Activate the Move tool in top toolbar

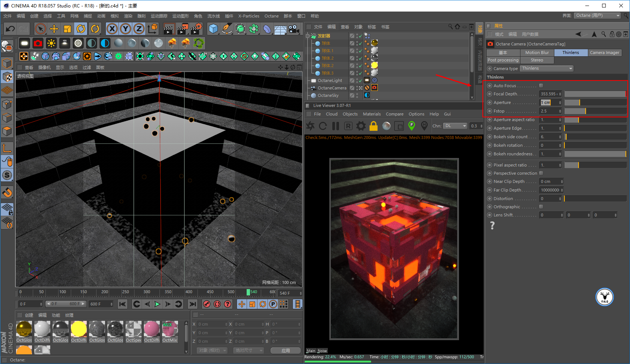pos(54,29)
